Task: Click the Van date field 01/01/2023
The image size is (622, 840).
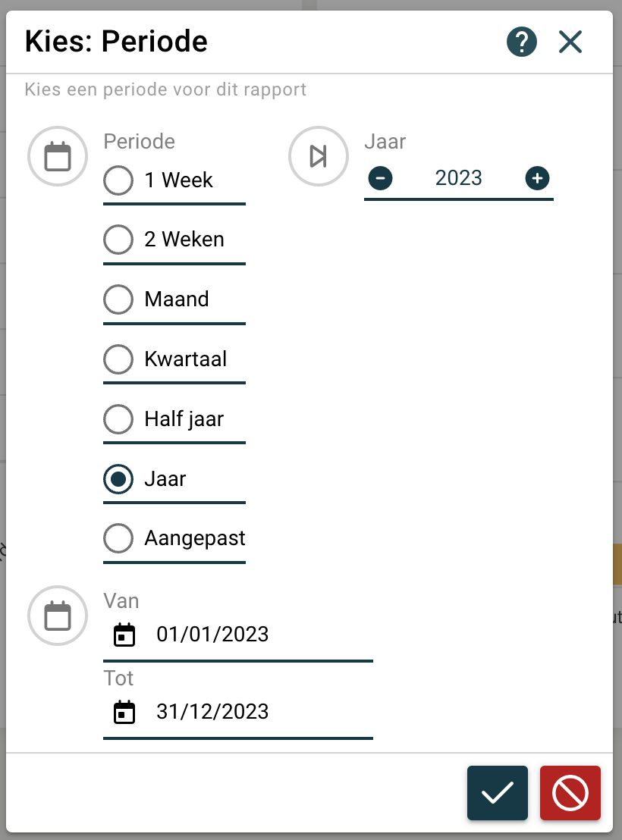Action: pyautogui.click(x=212, y=635)
